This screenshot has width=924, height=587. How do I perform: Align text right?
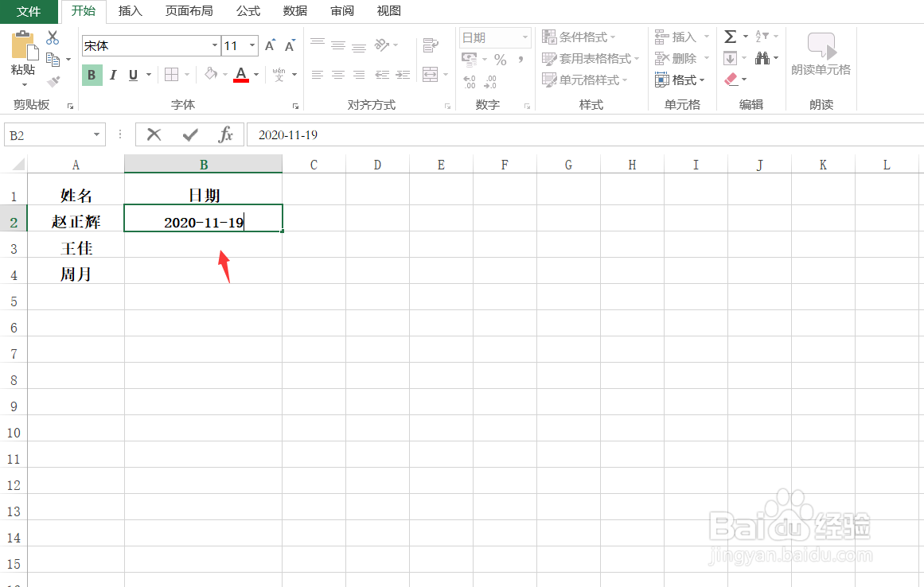coord(359,75)
